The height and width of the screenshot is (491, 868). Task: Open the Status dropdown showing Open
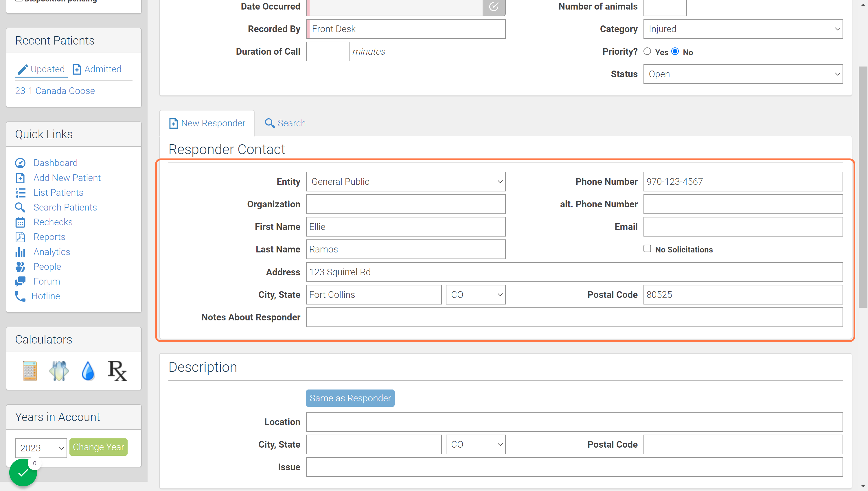click(743, 74)
